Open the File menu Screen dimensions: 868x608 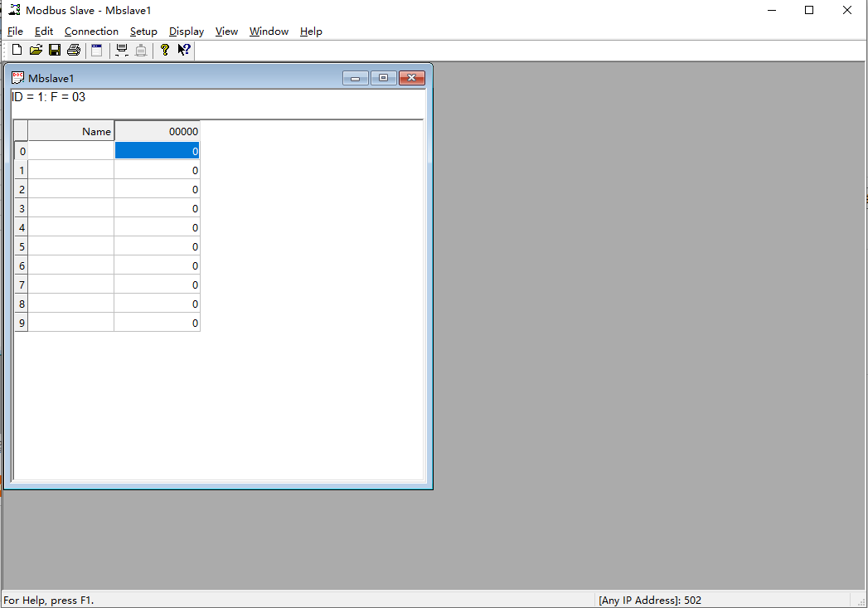coord(15,32)
